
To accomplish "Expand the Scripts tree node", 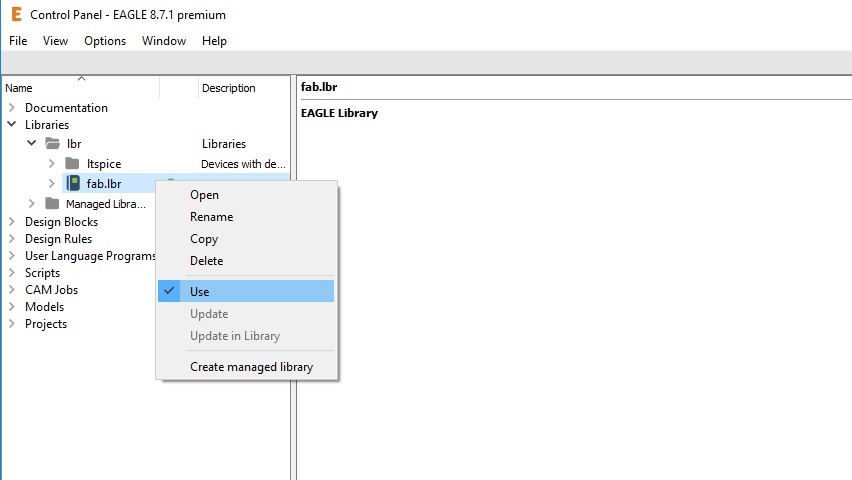I will tap(11, 272).
